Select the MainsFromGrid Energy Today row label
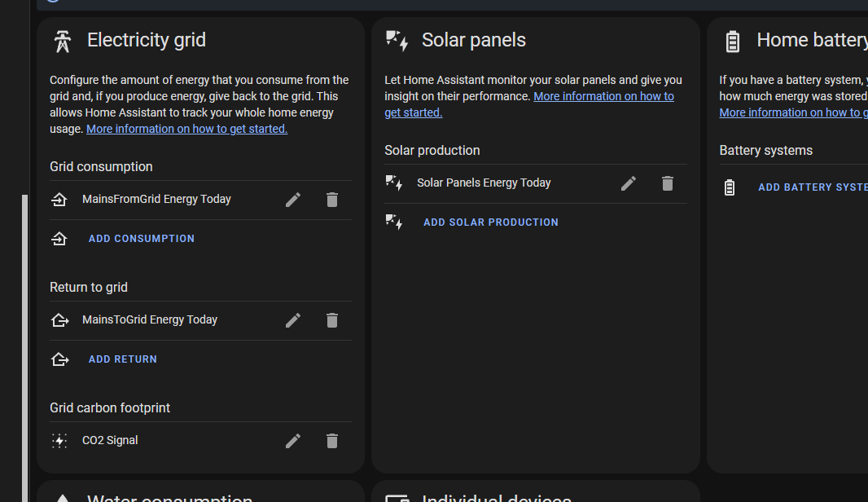Viewport: 868px width, 502px height. [156, 200]
